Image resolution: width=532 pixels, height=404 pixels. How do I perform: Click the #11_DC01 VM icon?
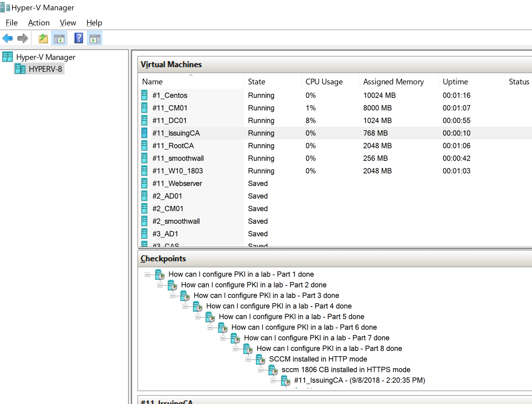(144, 120)
